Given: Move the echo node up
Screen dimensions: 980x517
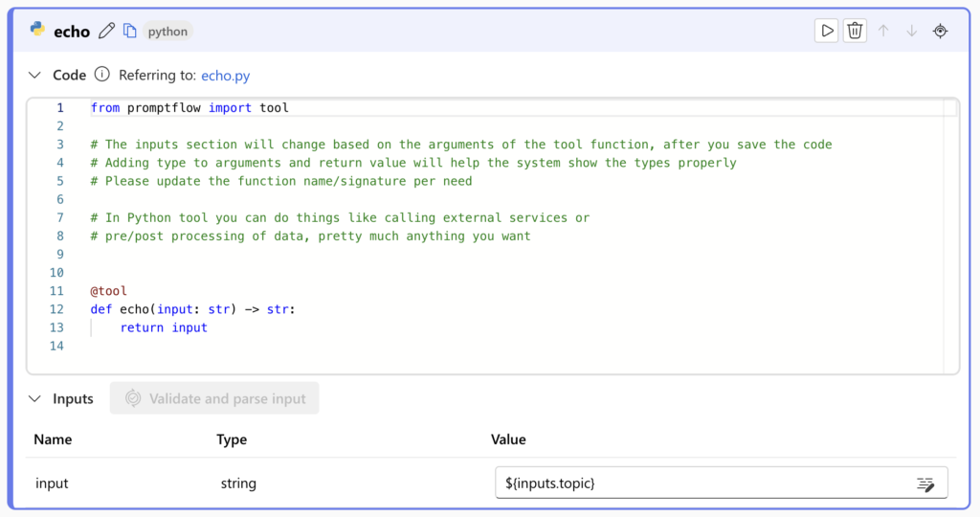Looking at the screenshot, I should [x=883, y=31].
